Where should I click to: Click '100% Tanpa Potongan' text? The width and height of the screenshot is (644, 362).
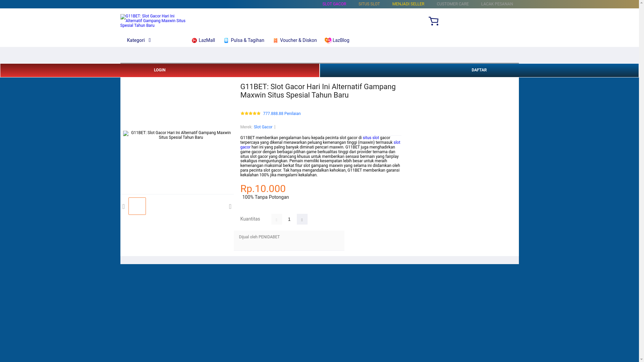265,197
